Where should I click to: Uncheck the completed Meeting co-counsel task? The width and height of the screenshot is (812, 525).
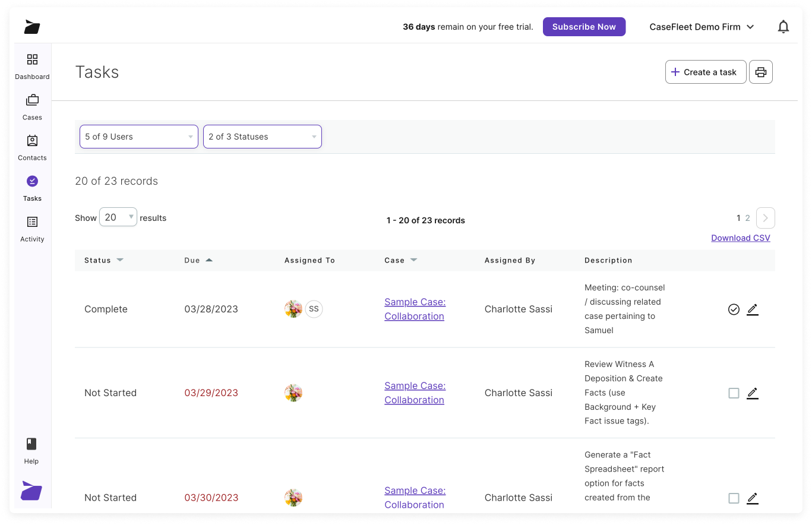[734, 309]
